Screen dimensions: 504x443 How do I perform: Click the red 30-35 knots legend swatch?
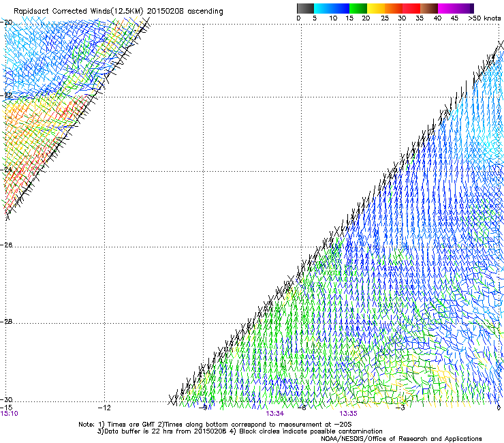pyautogui.click(x=411, y=8)
